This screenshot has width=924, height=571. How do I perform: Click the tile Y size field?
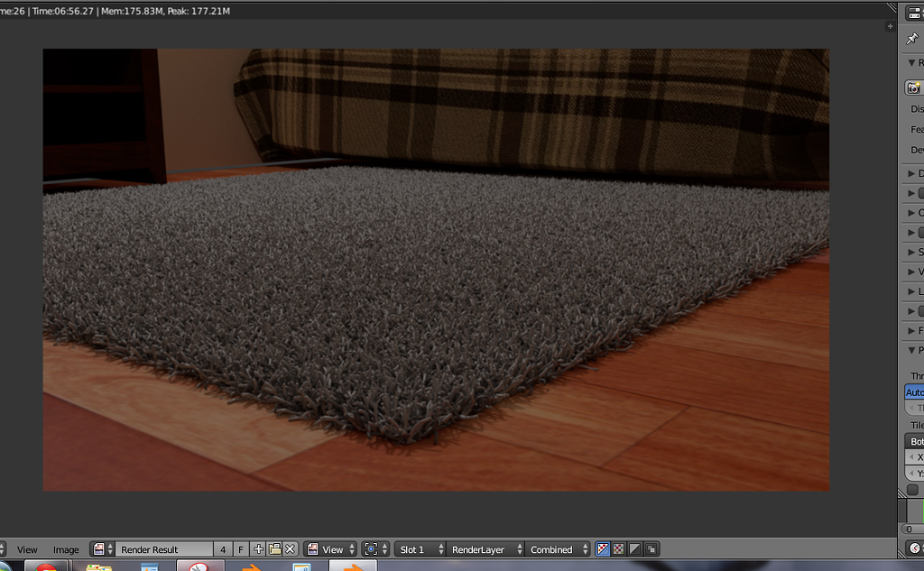[915, 473]
